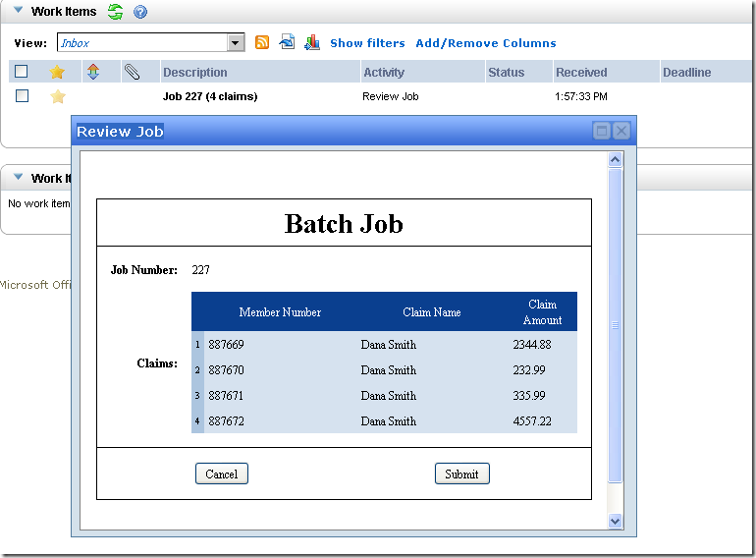Open Work Items help icon
756x558 pixels.
(x=140, y=12)
